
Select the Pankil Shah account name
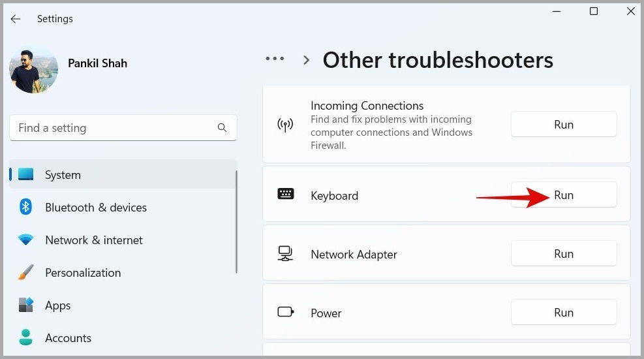click(x=97, y=63)
